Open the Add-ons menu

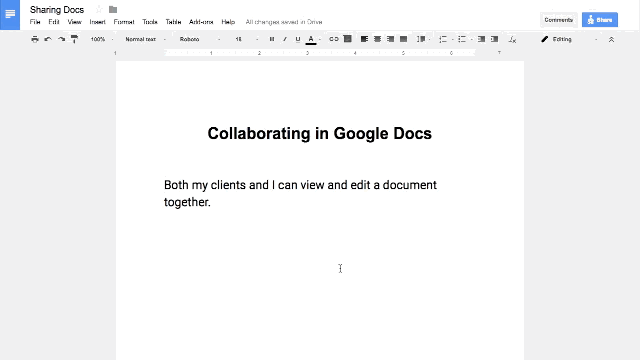pyautogui.click(x=201, y=22)
